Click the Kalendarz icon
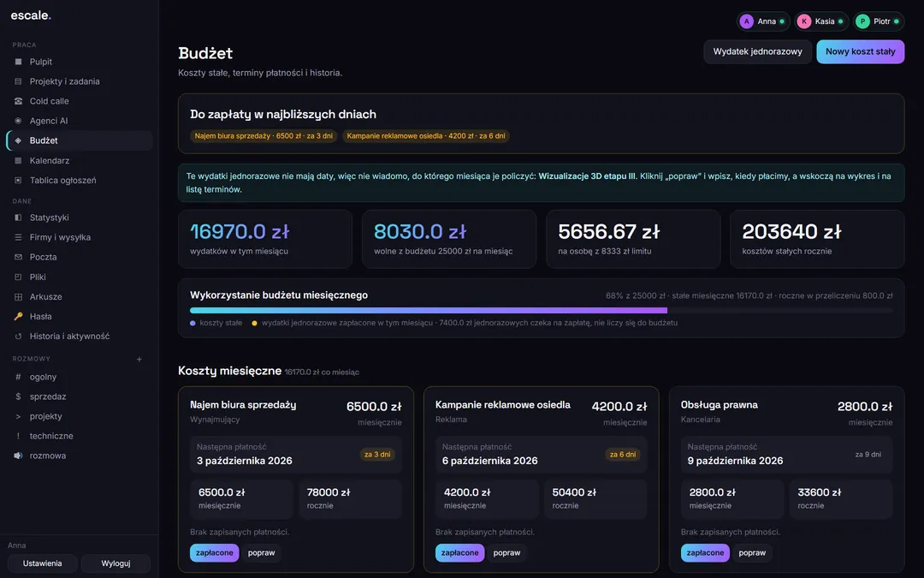The width and height of the screenshot is (924, 578). 18,160
